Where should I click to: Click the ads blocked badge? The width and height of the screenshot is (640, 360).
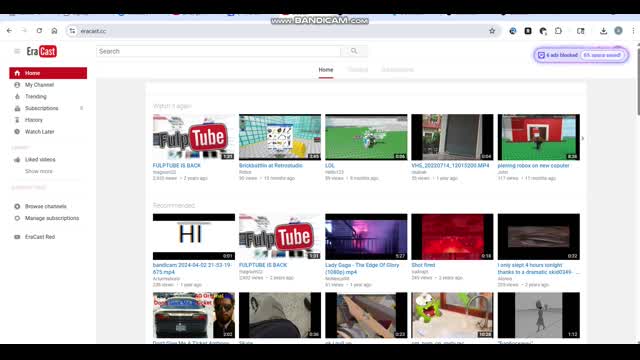581,55
